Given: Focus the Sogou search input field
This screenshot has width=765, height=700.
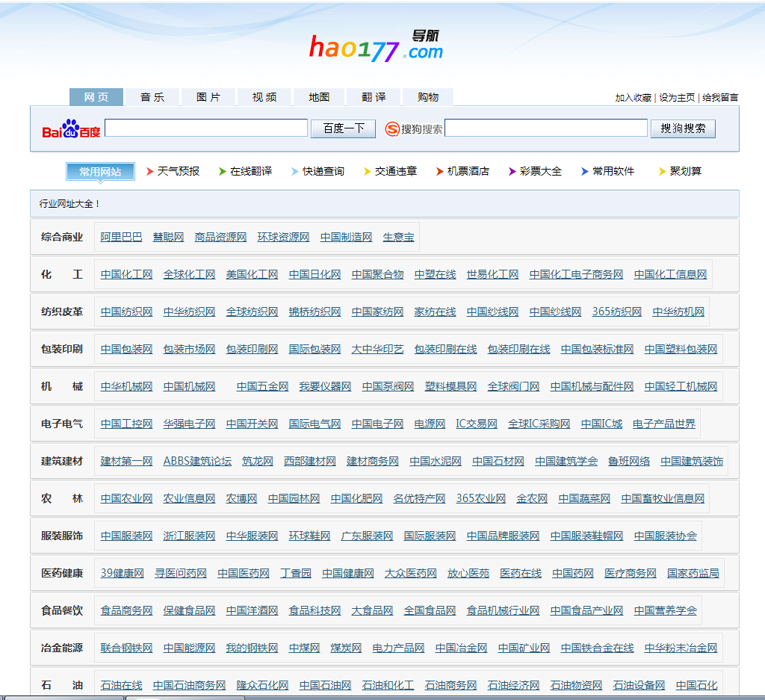Looking at the screenshot, I should 546,128.
